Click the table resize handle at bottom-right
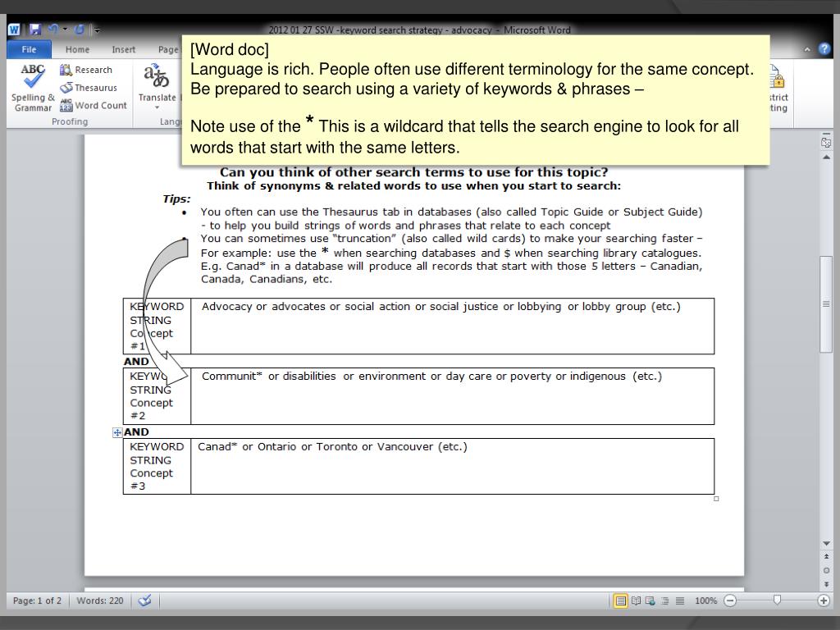Viewport: 840px width, 630px height. [x=716, y=499]
